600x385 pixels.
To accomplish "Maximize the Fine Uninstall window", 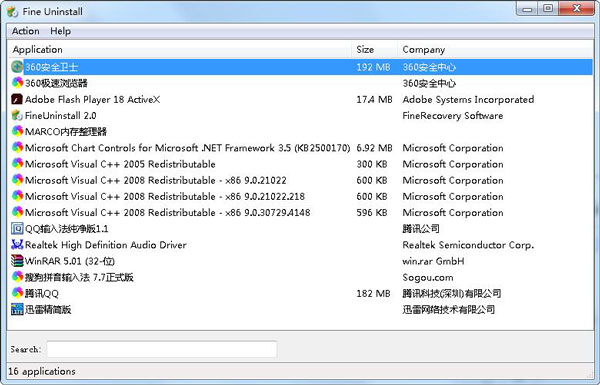I will tap(548, 8).
